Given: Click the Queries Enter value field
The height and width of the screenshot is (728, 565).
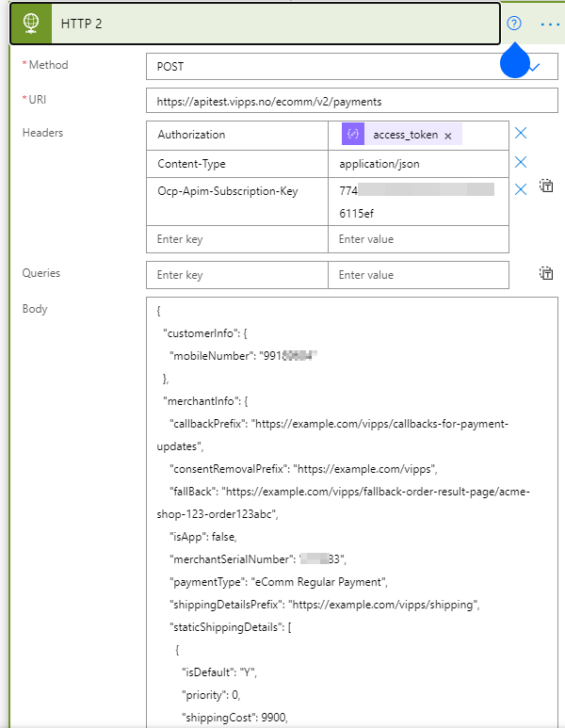Looking at the screenshot, I should pyautogui.click(x=418, y=275).
